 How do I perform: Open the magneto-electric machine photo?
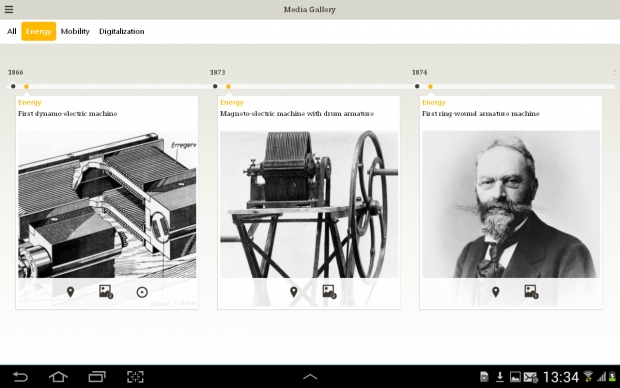tap(309, 204)
